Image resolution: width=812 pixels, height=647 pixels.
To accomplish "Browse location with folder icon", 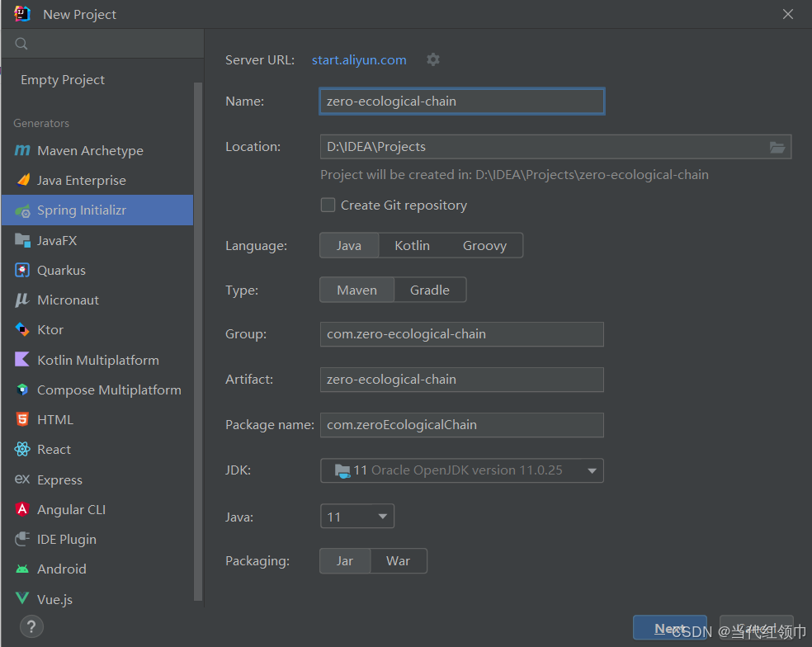I will point(777,147).
